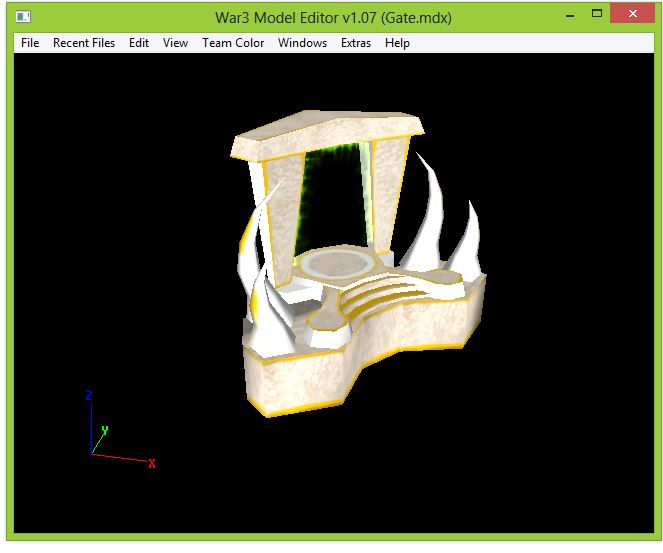The height and width of the screenshot is (553, 663).
Task: Minimize the War3 Model Editor window
Action: (x=570, y=15)
